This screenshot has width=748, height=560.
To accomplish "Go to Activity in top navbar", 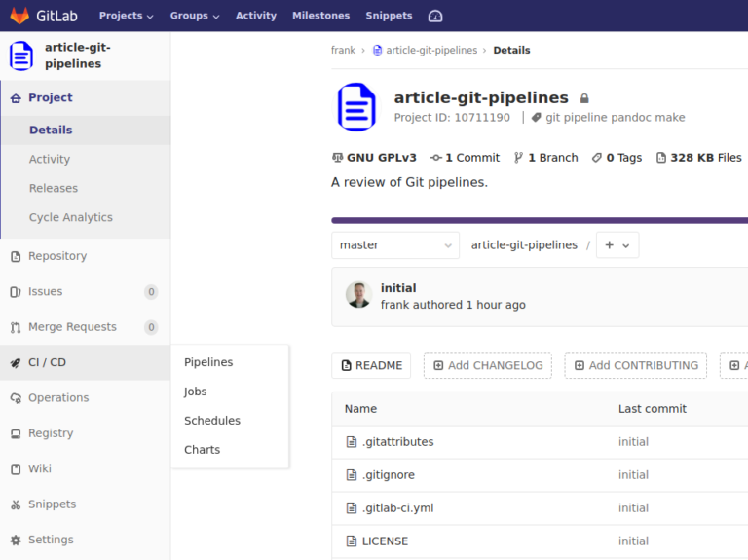I will pos(256,16).
